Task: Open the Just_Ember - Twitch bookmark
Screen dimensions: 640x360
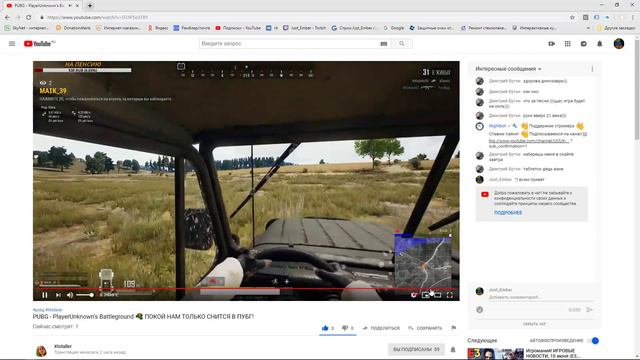Action: click(304, 28)
